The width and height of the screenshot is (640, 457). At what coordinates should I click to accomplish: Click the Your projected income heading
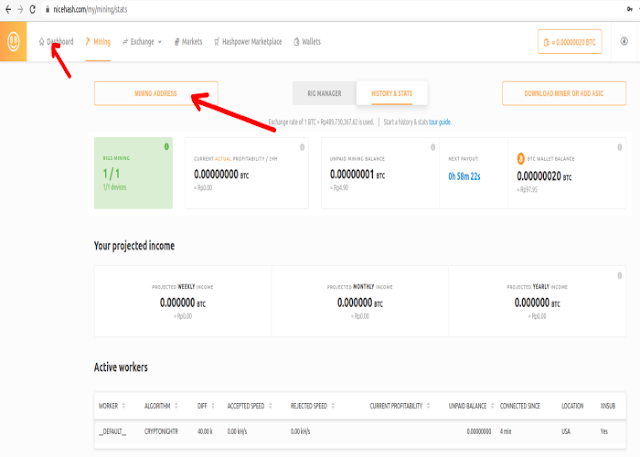tap(134, 246)
